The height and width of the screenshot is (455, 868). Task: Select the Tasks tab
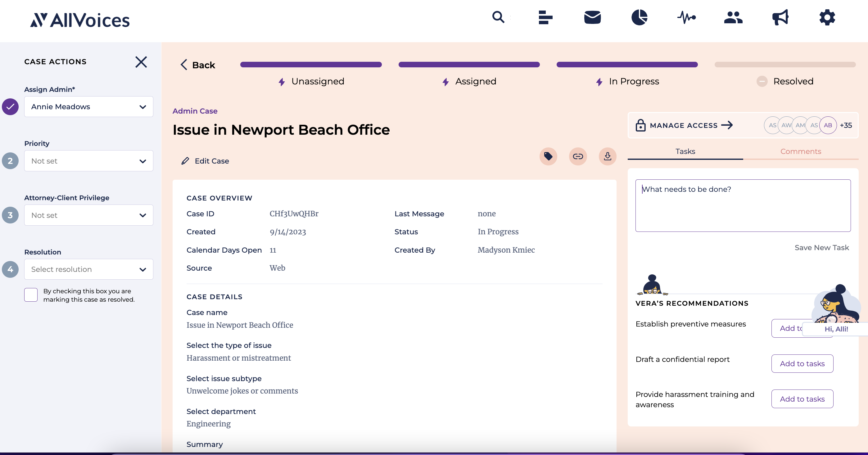point(685,151)
